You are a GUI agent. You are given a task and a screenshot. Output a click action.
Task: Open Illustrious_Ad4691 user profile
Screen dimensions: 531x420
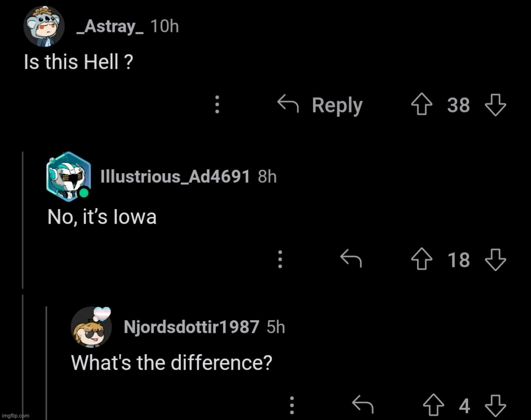pyautogui.click(x=175, y=176)
